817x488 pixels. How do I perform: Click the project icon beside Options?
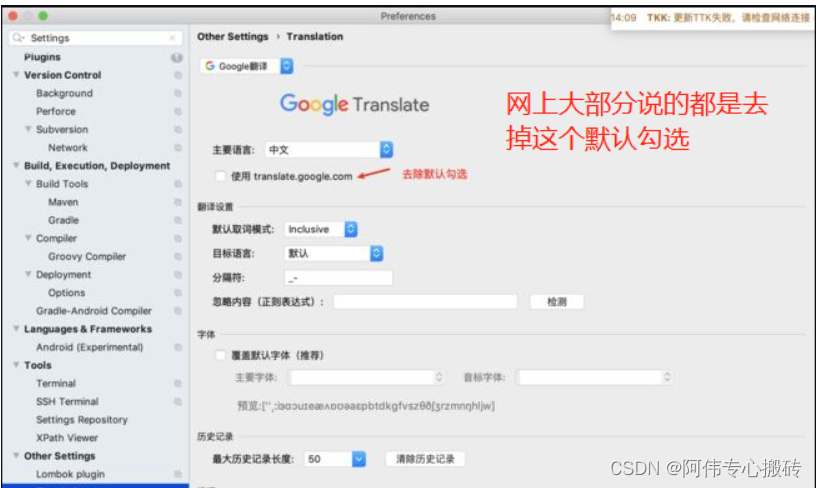[x=178, y=293]
